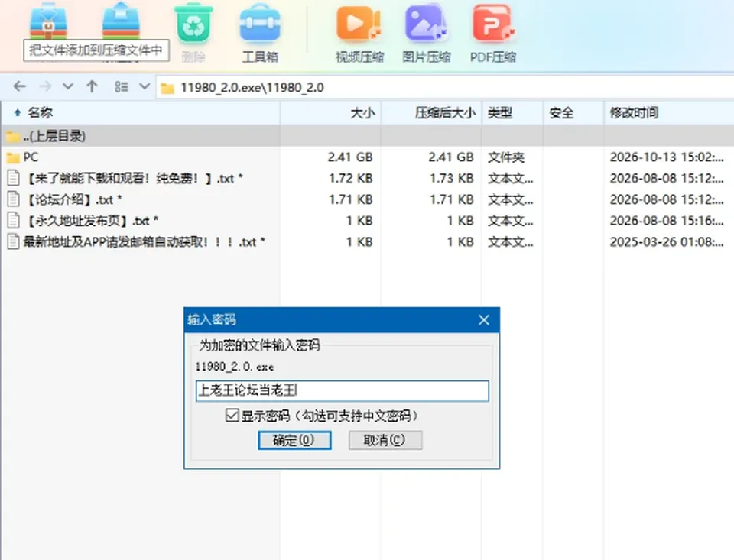Click the password input field in dialog
Image resolution: width=734 pixels, height=560 pixels.
pyautogui.click(x=343, y=390)
